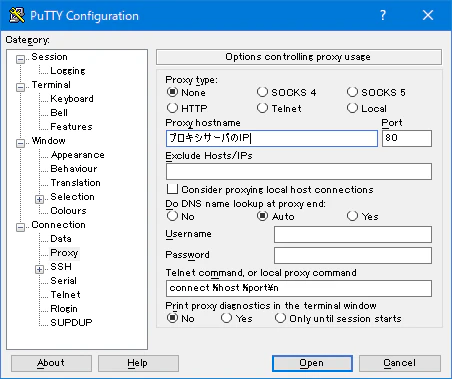
Task: Collapse the Window tree node
Action: point(20,143)
